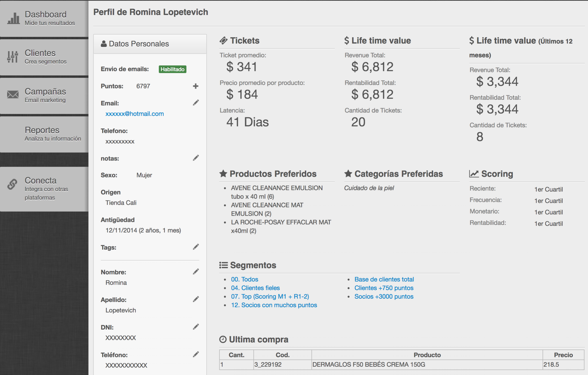Click the Precio column header
The width and height of the screenshot is (588, 375).
coord(563,355)
